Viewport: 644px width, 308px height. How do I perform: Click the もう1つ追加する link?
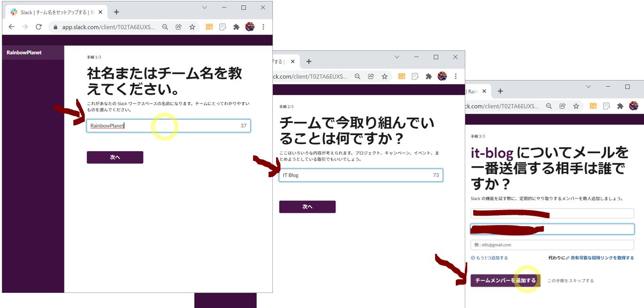click(x=489, y=258)
